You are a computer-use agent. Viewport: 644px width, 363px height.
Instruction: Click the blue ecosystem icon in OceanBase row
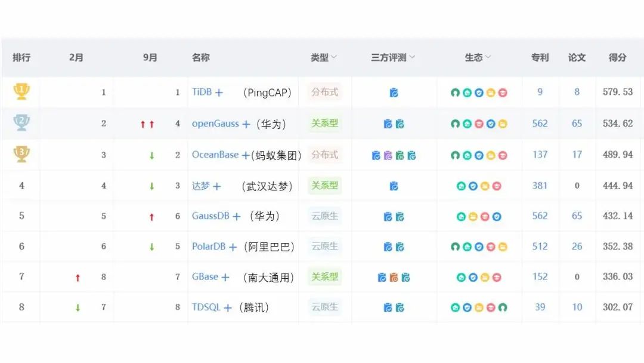coord(479,155)
